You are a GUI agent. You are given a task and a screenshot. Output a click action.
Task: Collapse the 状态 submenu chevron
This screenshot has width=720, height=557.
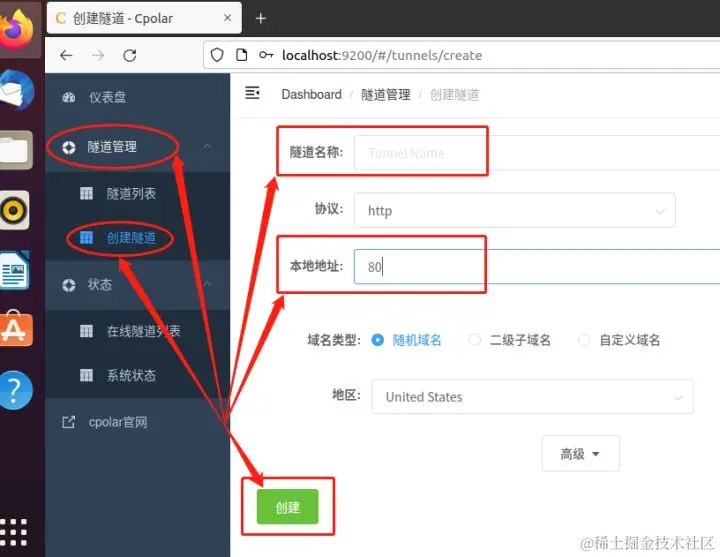(208, 284)
